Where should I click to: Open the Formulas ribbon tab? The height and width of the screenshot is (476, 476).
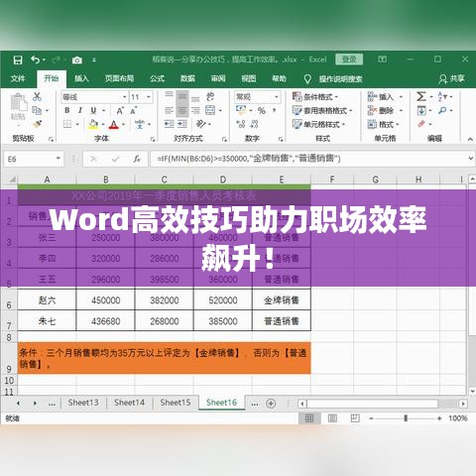coord(157,78)
